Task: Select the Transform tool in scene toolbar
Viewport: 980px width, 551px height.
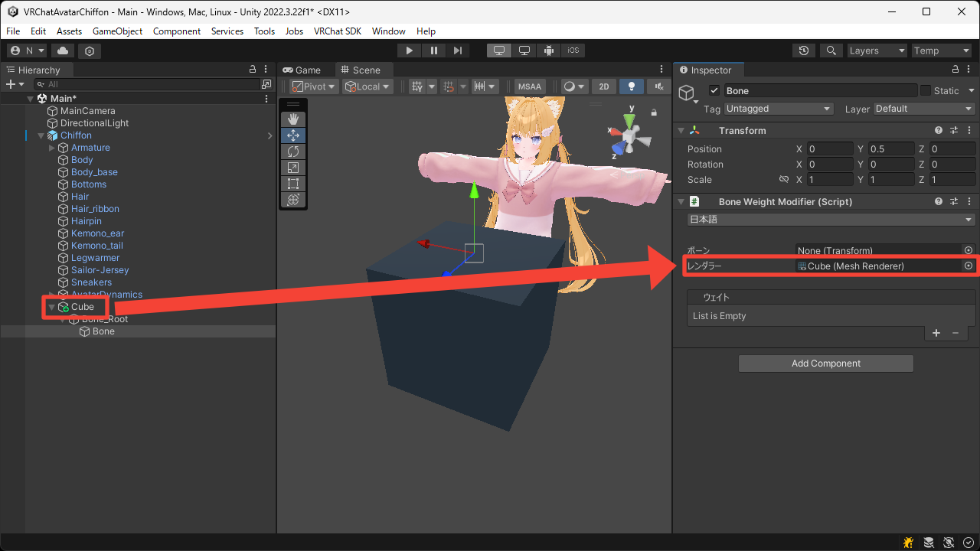Action: click(293, 200)
